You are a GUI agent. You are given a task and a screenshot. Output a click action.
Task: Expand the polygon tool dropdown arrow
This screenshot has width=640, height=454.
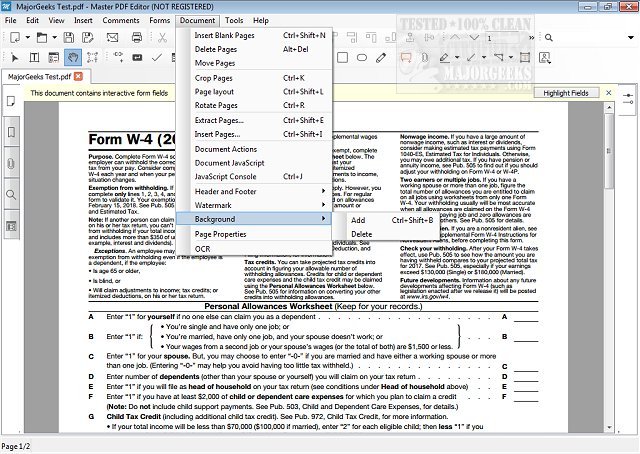click(x=511, y=58)
